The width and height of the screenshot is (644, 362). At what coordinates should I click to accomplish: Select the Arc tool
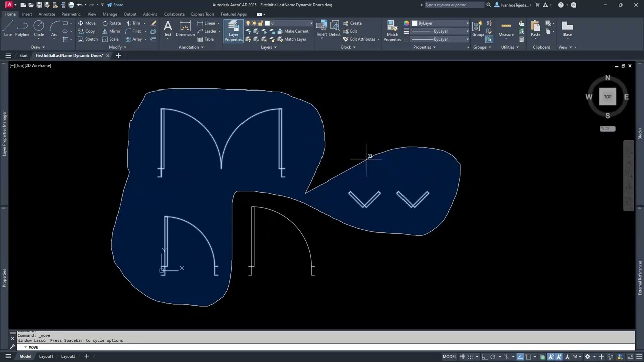point(54,28)
